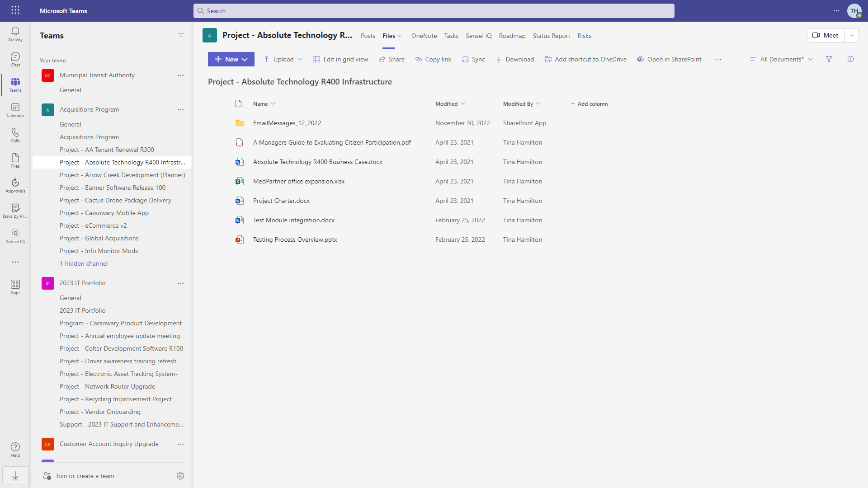
Task: Open the Calendar app icon
Action: 15,110
